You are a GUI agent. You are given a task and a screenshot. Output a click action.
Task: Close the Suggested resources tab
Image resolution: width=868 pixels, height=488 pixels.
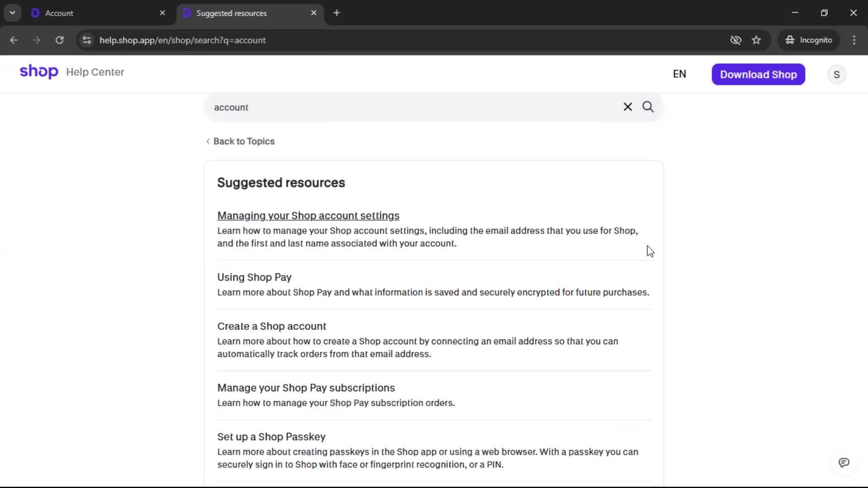tap(314, 13)
